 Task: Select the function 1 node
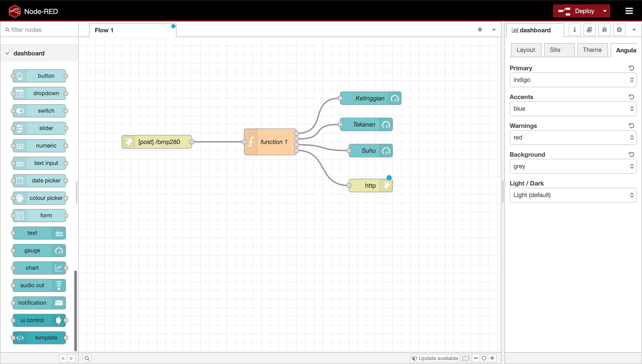(x=270, y=142)
